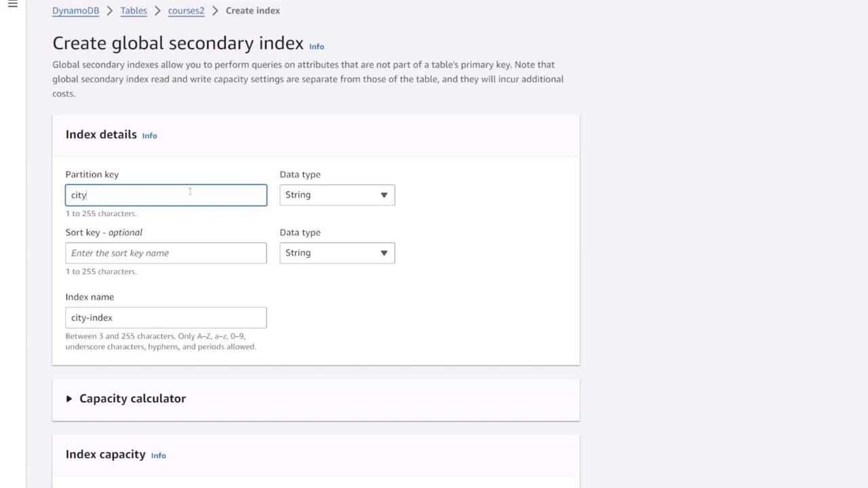Focus the Partition key field containing city
The height and width of the screenshot is (488, 868).
(x=165, y=195)
